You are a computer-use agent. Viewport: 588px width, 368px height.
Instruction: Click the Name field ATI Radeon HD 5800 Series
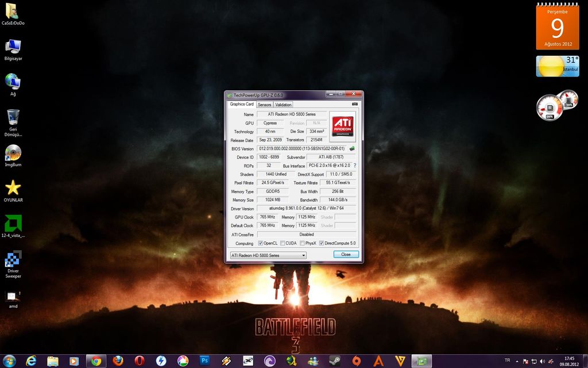[x=291, y=114]
